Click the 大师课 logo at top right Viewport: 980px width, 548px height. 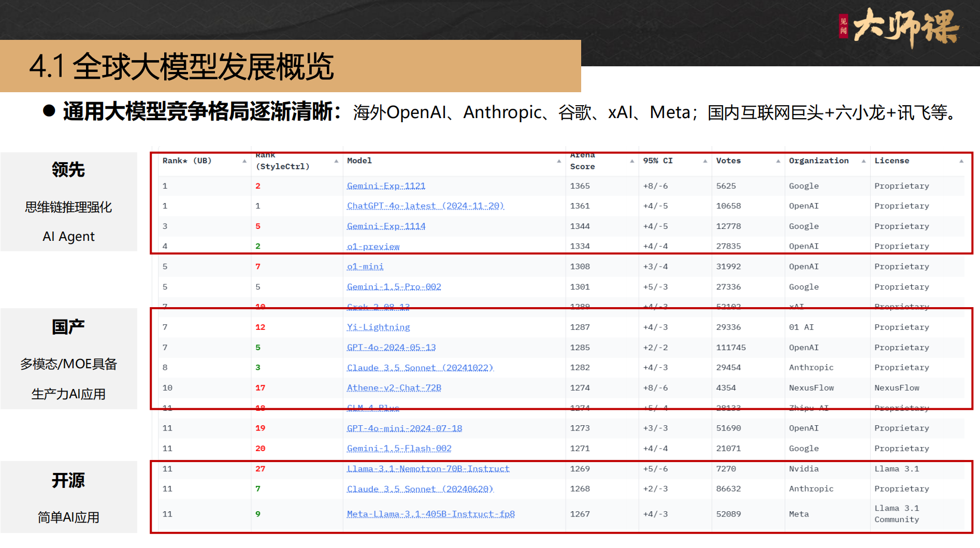pos(900,27)
